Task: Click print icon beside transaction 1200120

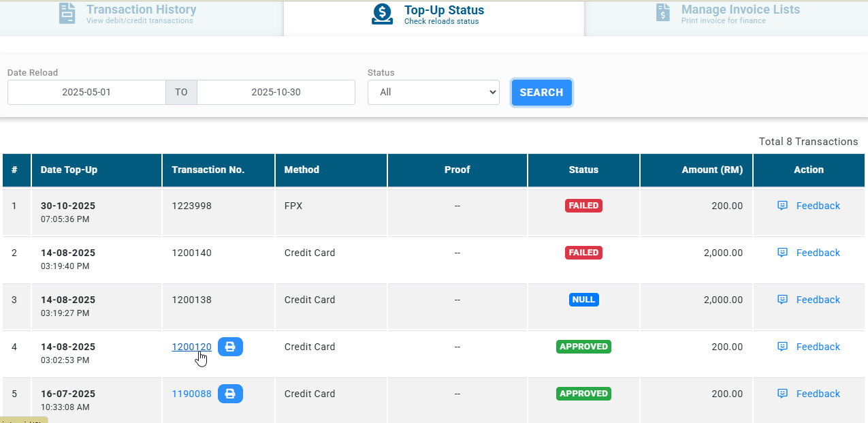Action: click(230, 347)
